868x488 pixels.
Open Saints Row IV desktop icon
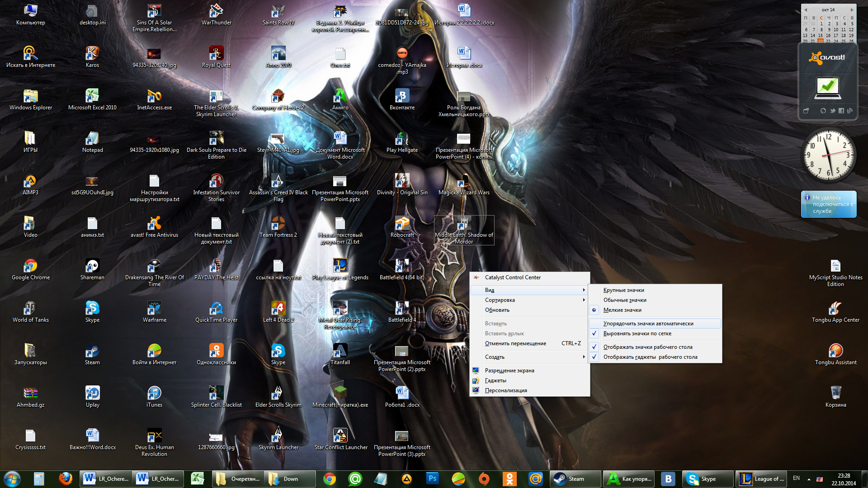278,14
